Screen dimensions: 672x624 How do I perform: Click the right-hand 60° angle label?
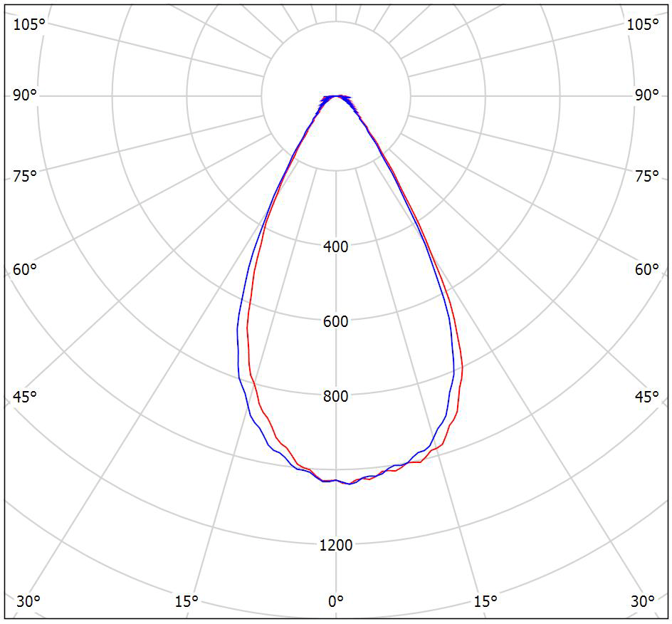[647, 269]
